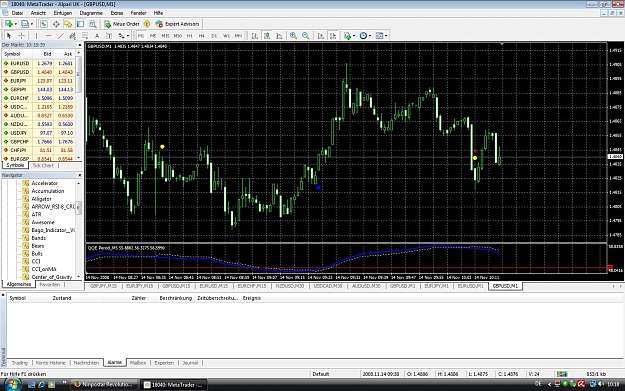Close the Market Watch panel

[x=79, y=45]
